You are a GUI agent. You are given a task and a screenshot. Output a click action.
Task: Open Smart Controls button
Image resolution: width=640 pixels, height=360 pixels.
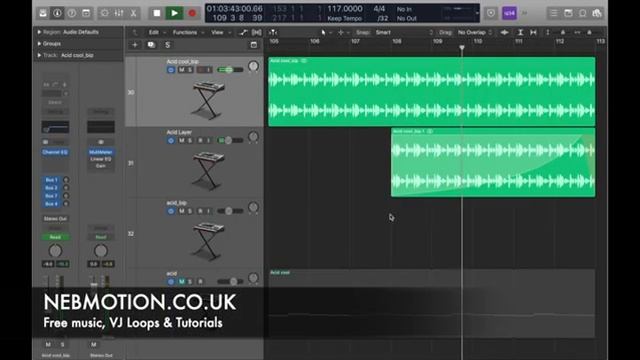coord(105,13)
